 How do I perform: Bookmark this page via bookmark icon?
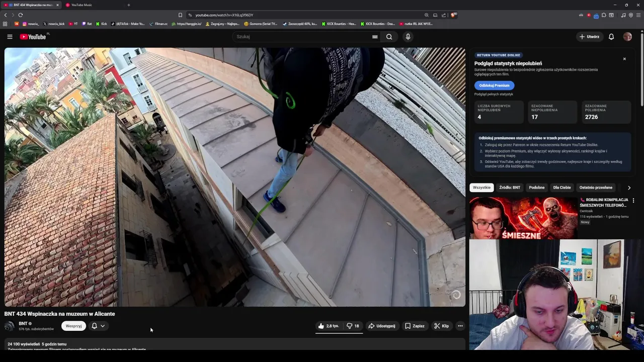[x=180, y=15]
